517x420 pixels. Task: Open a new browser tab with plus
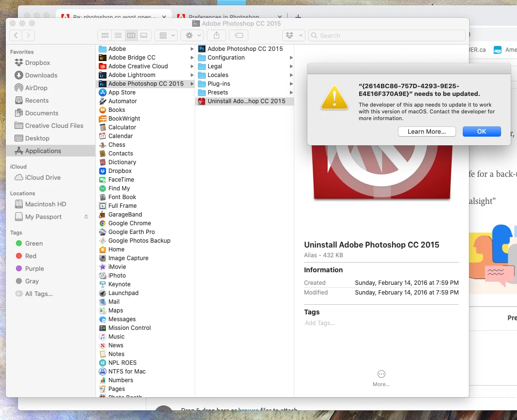coord(298,16)
